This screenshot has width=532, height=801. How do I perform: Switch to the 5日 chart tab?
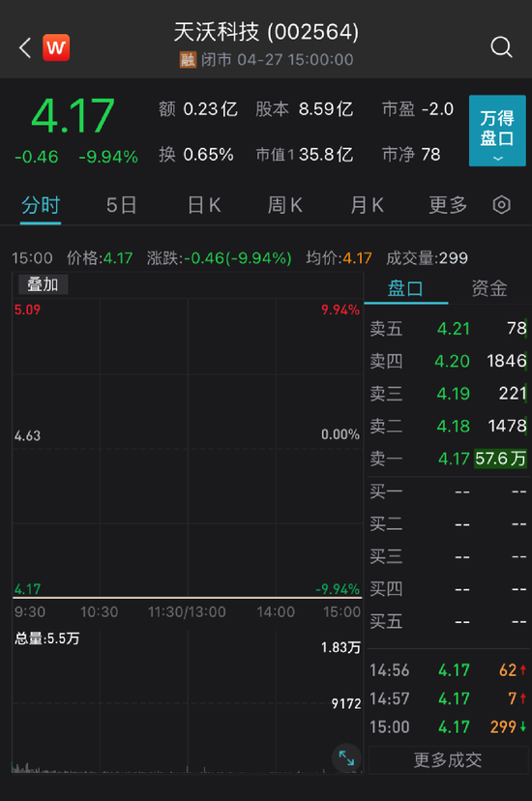[121, 205]
